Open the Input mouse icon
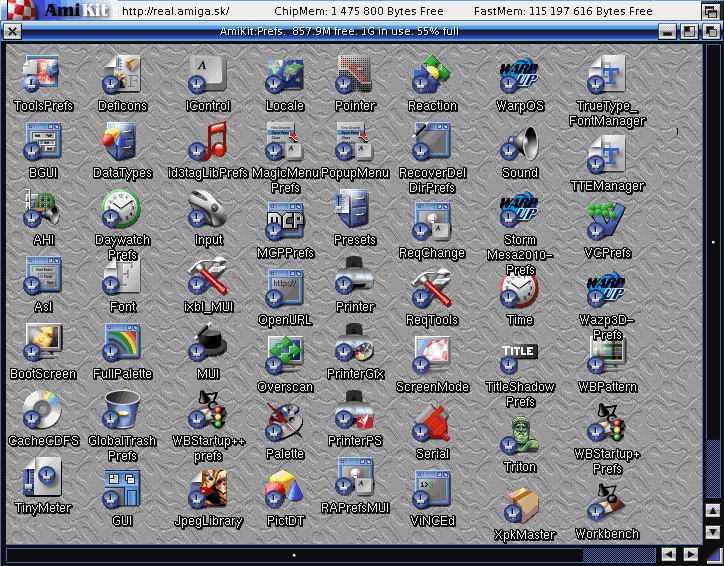 [208, 208]
